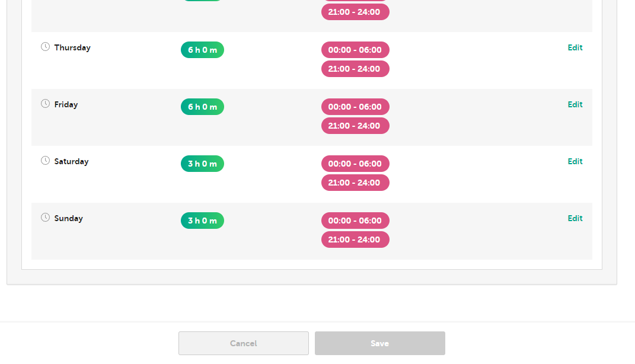Viewport: 635px width, 364px height.
Task: Select Thursday's 00:00 - 06:00 blocked period
Action: [355, 50]
